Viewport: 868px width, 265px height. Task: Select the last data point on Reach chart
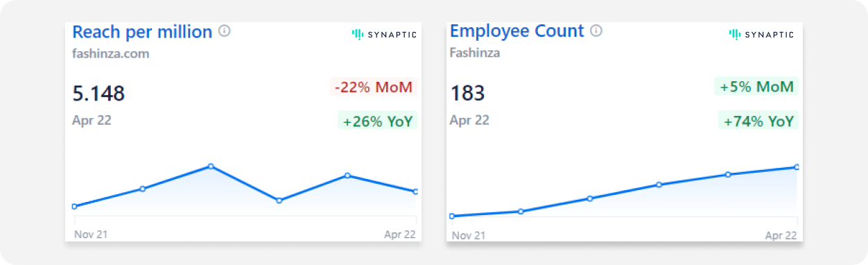pos(415,191)
